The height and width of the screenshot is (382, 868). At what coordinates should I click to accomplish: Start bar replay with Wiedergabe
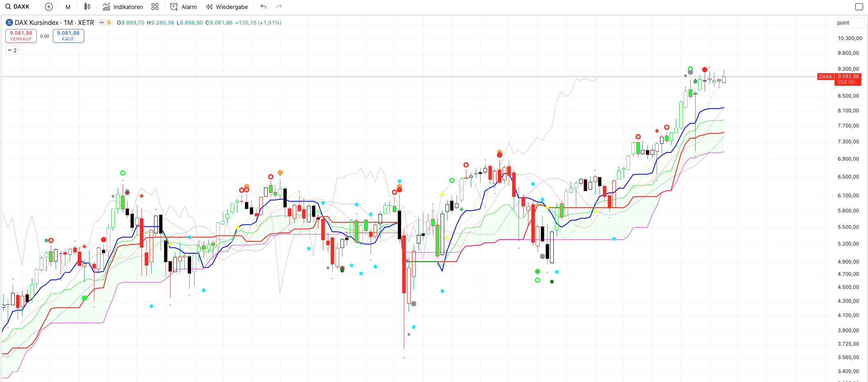coord(227,7)
